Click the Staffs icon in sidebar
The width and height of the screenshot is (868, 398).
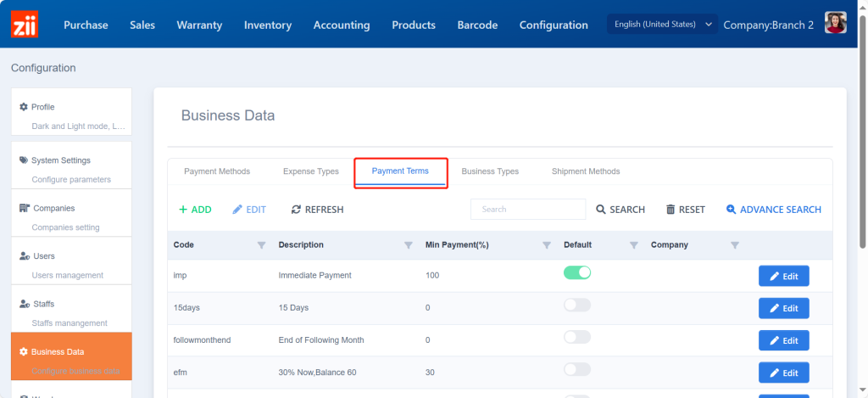(25, 304)
